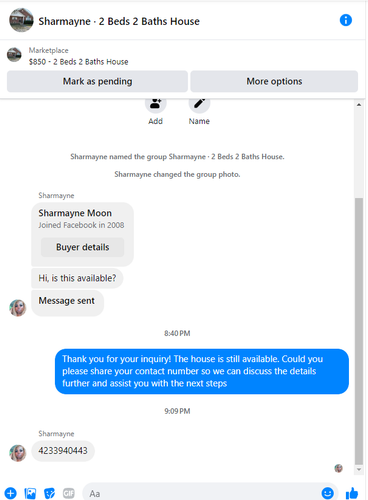Image resolution: width=368 pixels, height=500 pixels.
Task: View Buyer details for Sharmayne Moon
Action: click(x=82, y=247)
